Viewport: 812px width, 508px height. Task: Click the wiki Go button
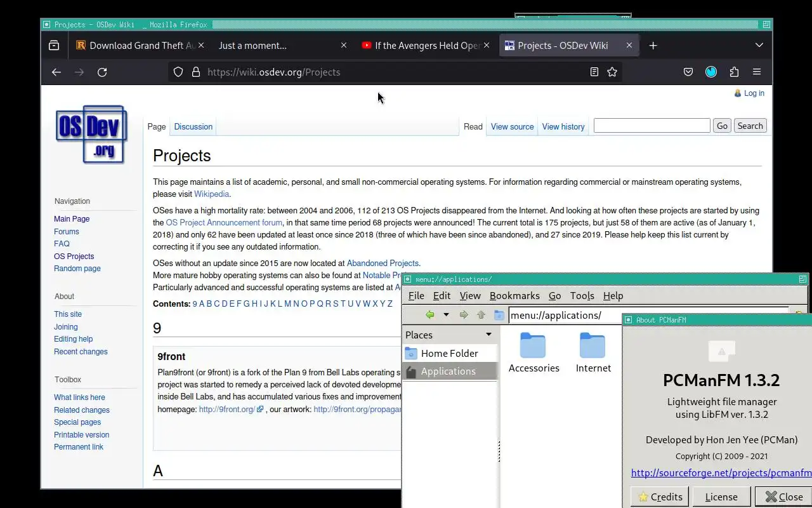point(722,126)
